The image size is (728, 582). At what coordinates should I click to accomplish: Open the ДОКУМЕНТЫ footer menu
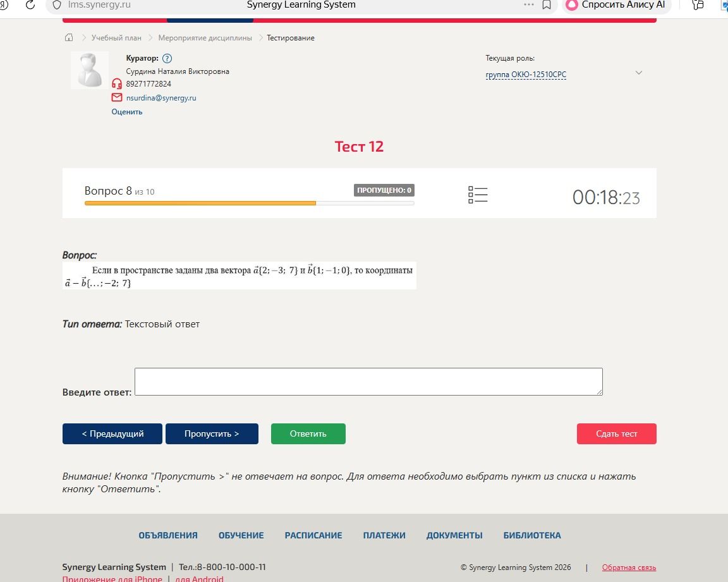(x=454, y=535)
